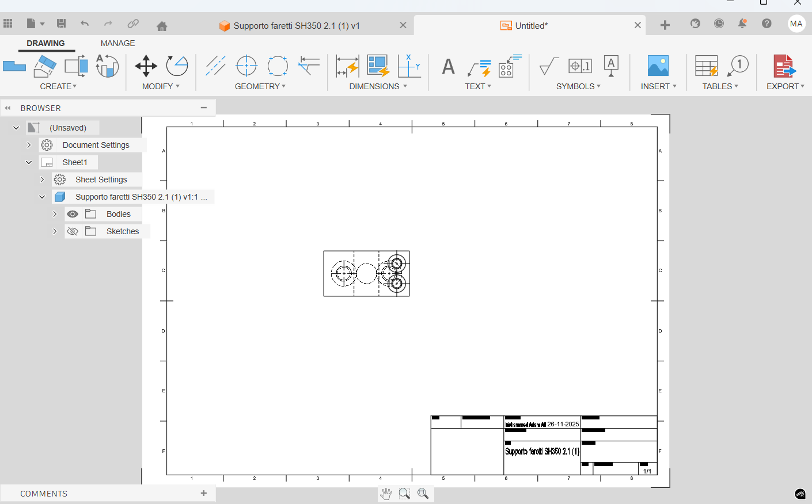Select the Rotate tool
The height and width of the screenshot is (504, 812).
coord(177,66)
